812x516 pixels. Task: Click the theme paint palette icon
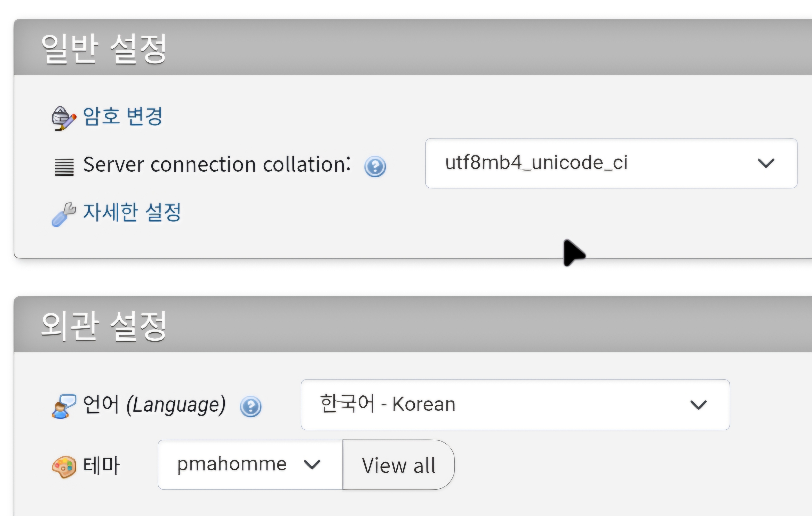pos(63,466)
